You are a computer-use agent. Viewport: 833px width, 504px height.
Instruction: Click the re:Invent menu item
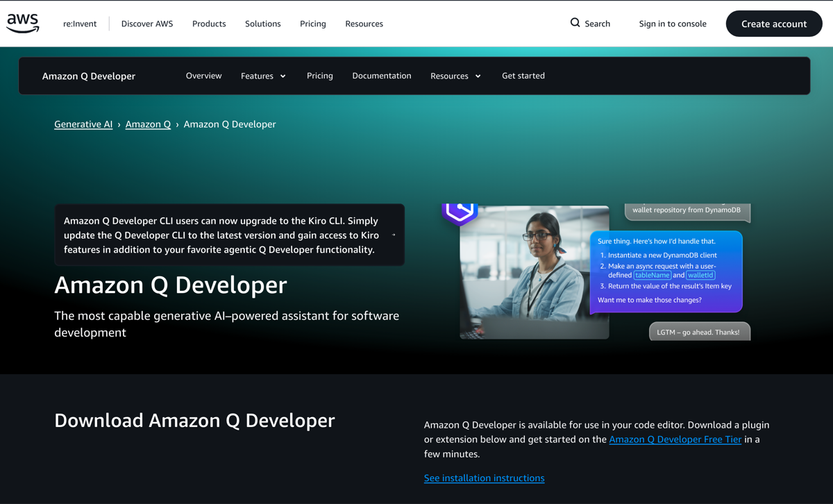pyautogui.click(x=80, y=24)
